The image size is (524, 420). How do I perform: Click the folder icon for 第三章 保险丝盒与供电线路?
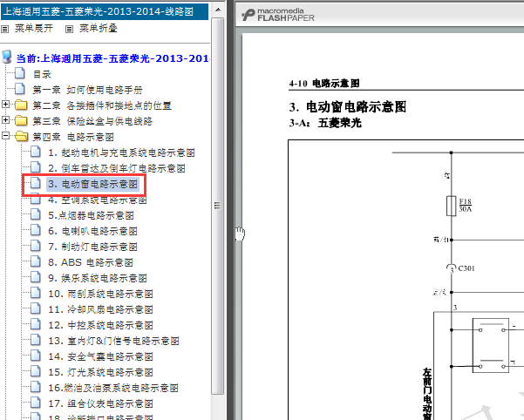pos(21,120)
